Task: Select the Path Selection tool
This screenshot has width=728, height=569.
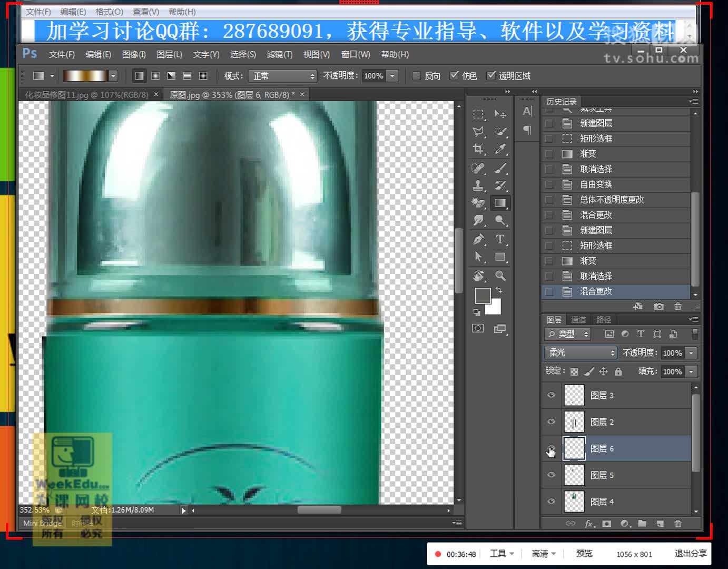Action: pos(478,257)
